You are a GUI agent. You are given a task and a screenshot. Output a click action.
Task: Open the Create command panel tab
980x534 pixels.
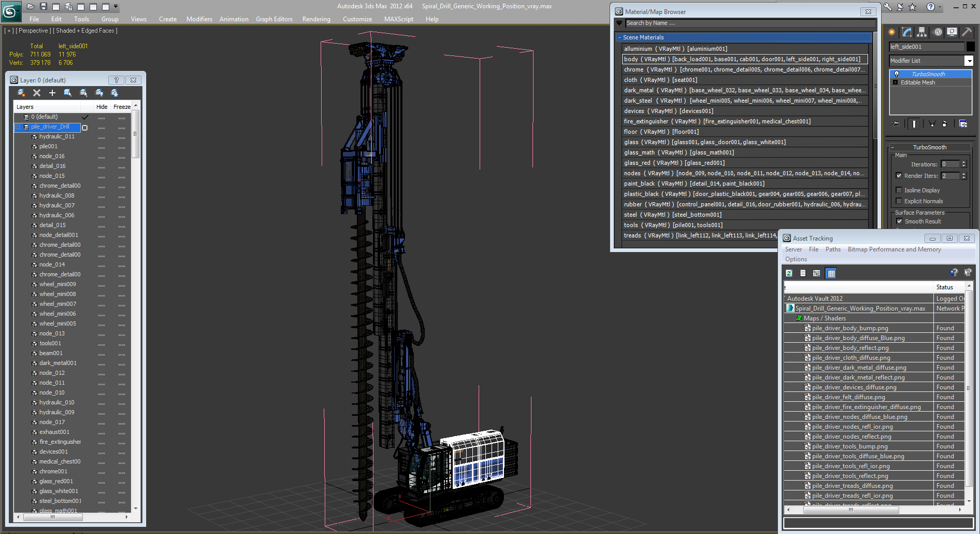pyautogui.click(x=892, y=32)
